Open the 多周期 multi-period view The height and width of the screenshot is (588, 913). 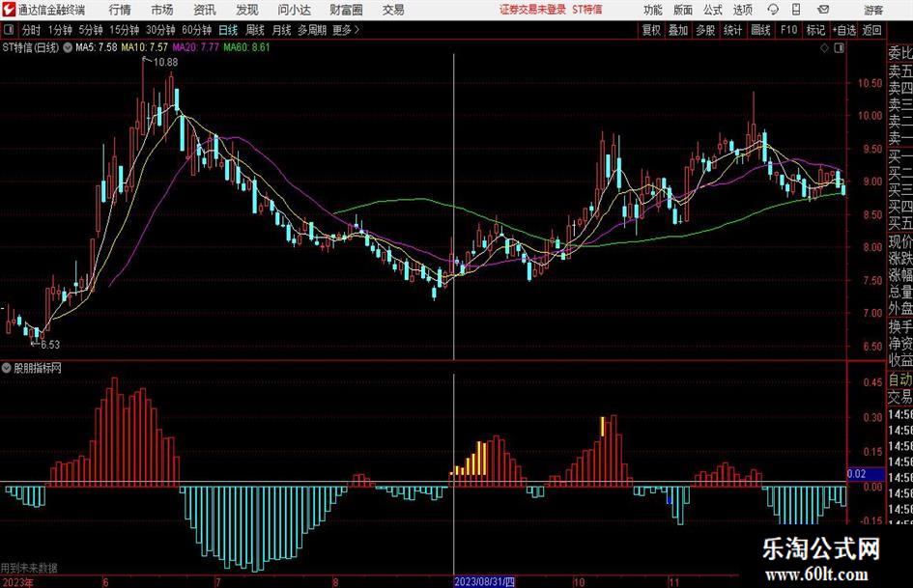312,30
